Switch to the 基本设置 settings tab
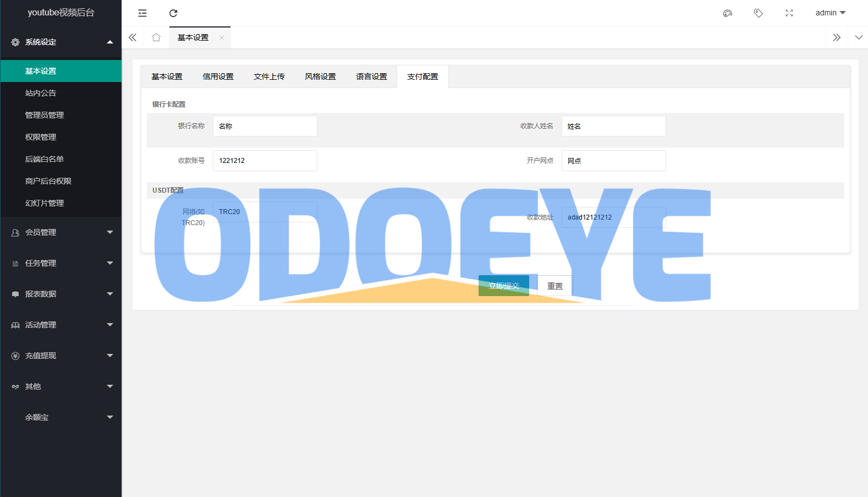Viewport: 868px width, 497px height. coord(167,77)
